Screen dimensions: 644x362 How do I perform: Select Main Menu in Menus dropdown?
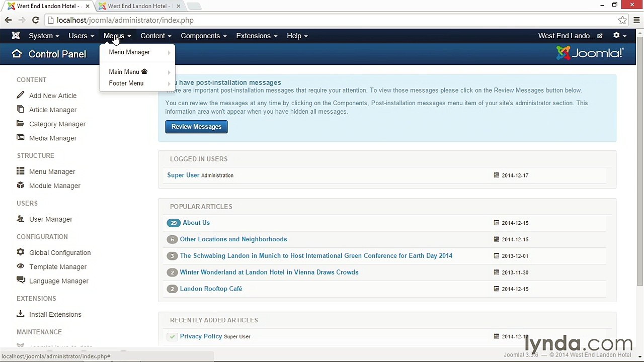(x=124, y=72)
